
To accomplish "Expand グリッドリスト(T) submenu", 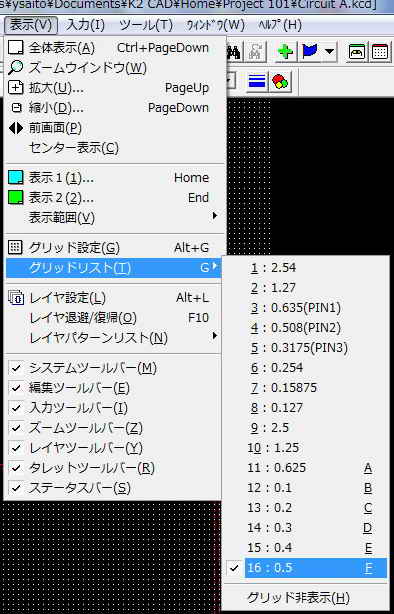I will (114, 268).
